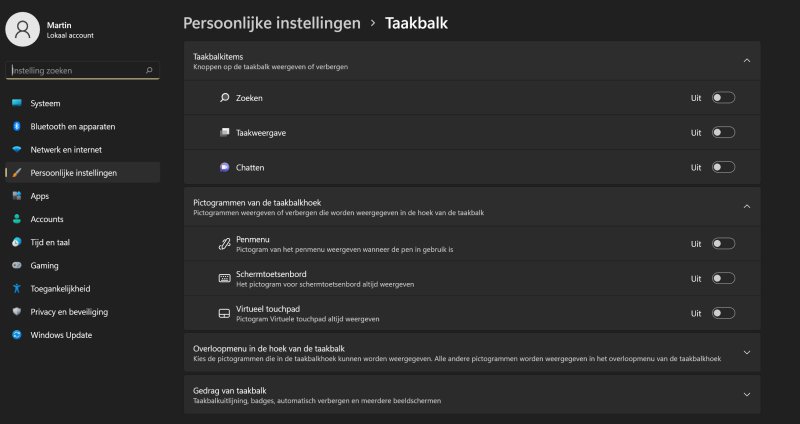Turn on the Taakweergave toggle

point(723,132)
